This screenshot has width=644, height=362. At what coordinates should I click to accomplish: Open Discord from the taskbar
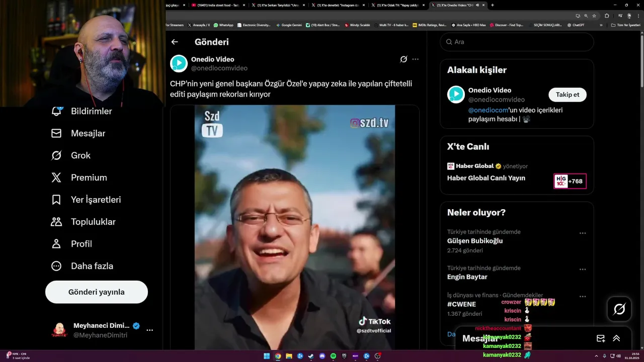tap(322, 356)
